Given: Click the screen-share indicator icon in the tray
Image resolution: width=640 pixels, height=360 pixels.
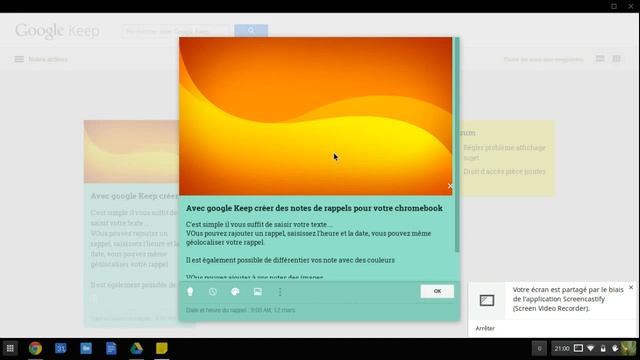Looking at the screenshot, I should (x=578, y=348).
